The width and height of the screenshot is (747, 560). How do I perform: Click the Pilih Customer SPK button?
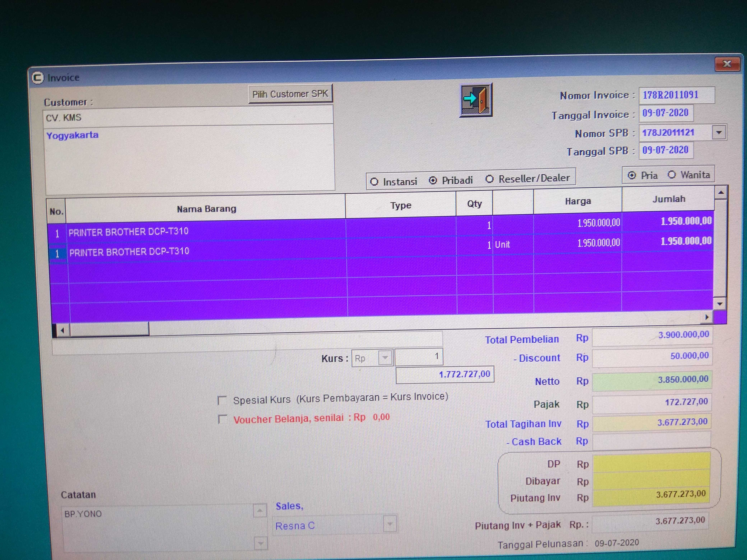290,94
